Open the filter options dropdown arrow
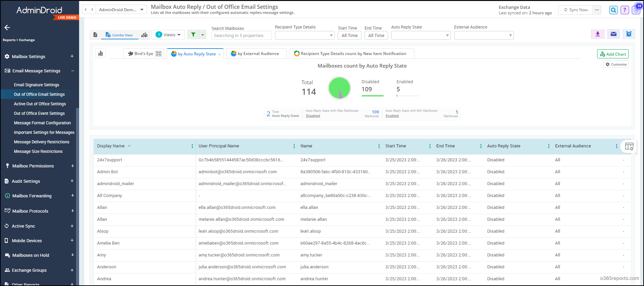The width and height of the screenshot is (644, 286). tap(202, 35)
